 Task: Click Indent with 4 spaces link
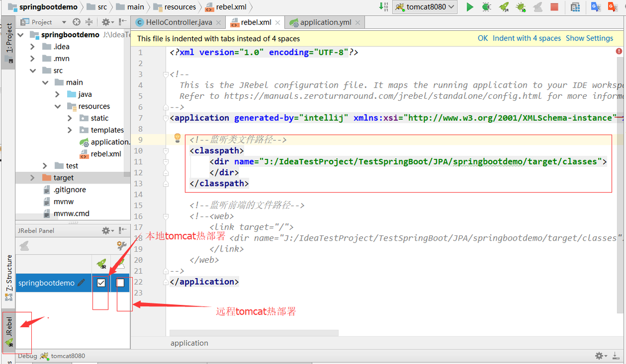tap(527, 38)
